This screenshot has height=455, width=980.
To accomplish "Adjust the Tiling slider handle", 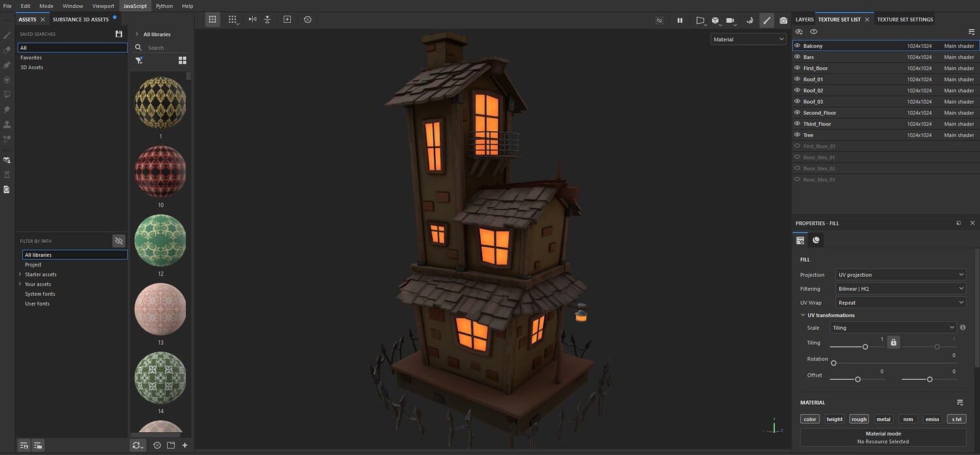I will click(865, 347).
